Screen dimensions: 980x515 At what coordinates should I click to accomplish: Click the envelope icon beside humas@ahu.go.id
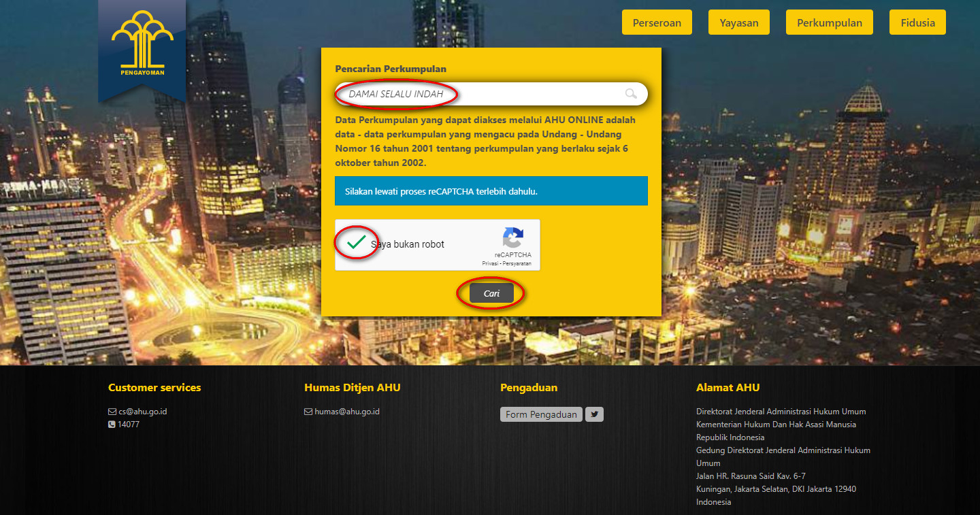[x=308, y=412]
